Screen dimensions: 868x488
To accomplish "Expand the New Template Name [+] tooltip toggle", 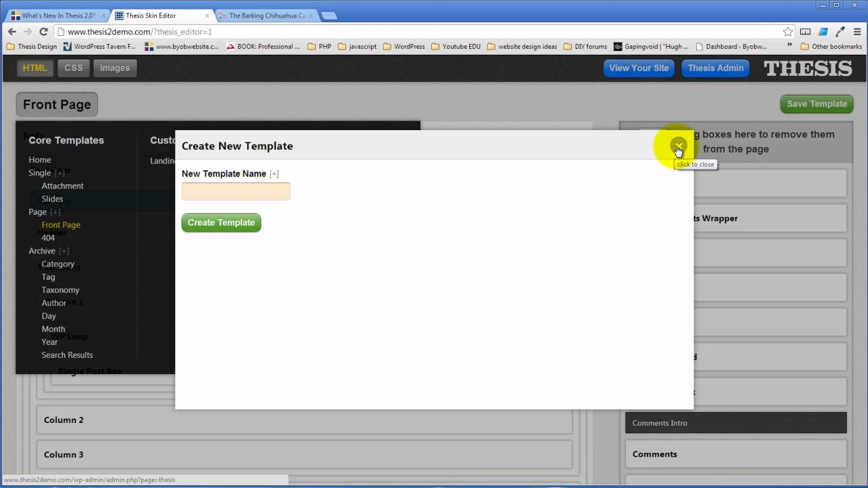I will click(x=274, y=174).
